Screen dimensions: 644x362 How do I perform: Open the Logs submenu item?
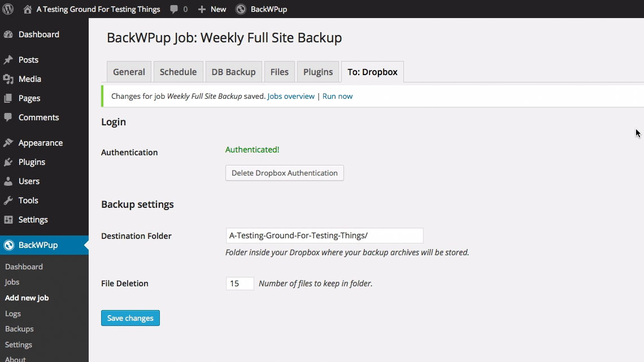pos(13,313)
